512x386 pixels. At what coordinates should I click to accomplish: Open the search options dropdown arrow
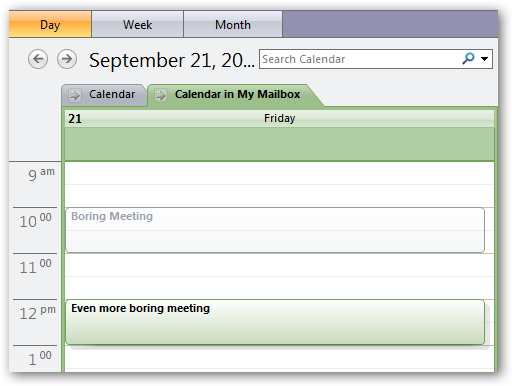coord(484,59)
